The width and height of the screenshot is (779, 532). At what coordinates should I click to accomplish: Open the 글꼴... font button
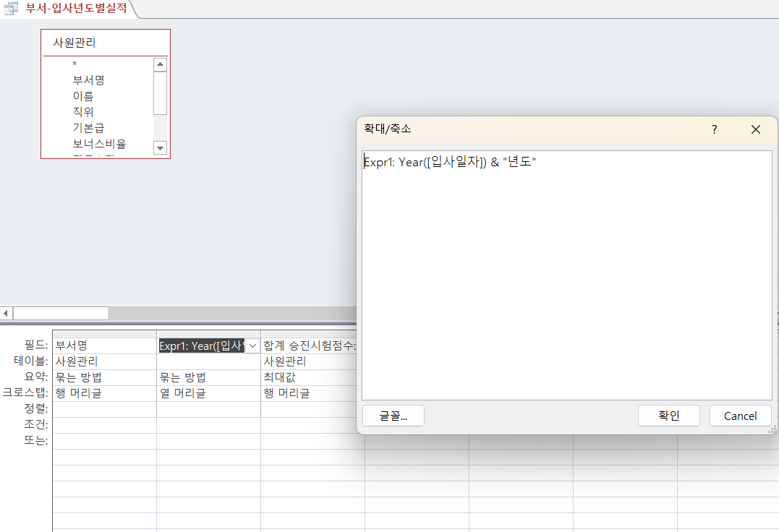tap(393, 416)
